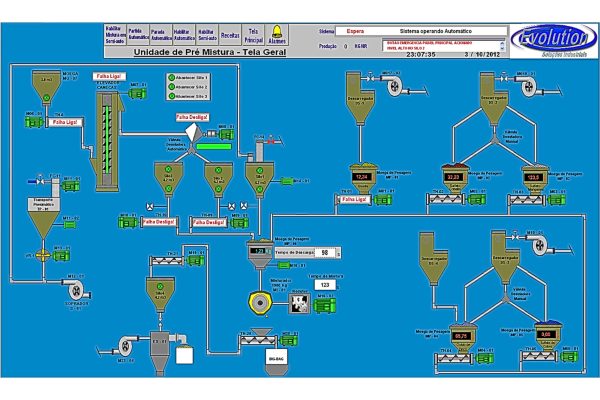
Task: Toggle Abastecer Silo 3 indicator
Action: [x=171, y=97]
